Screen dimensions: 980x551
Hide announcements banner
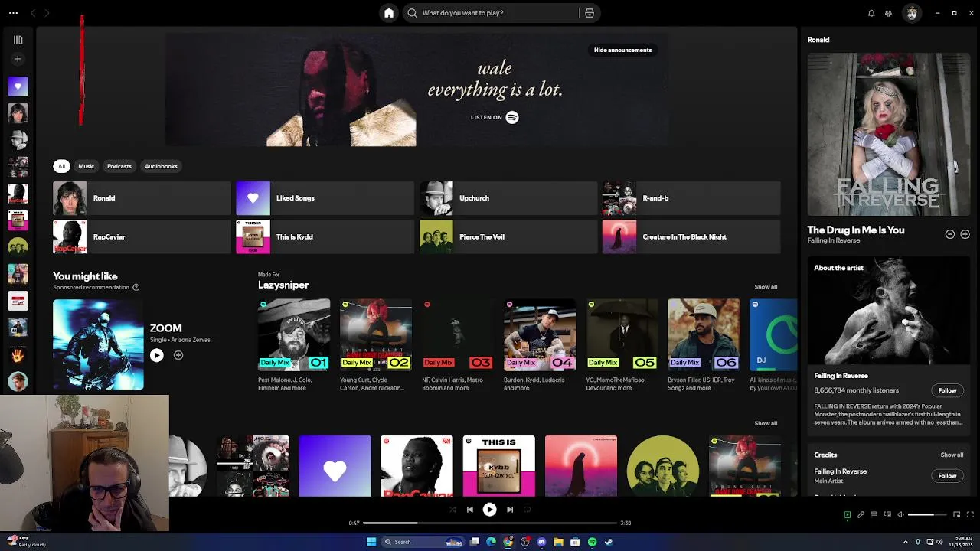tap(622, 50)
